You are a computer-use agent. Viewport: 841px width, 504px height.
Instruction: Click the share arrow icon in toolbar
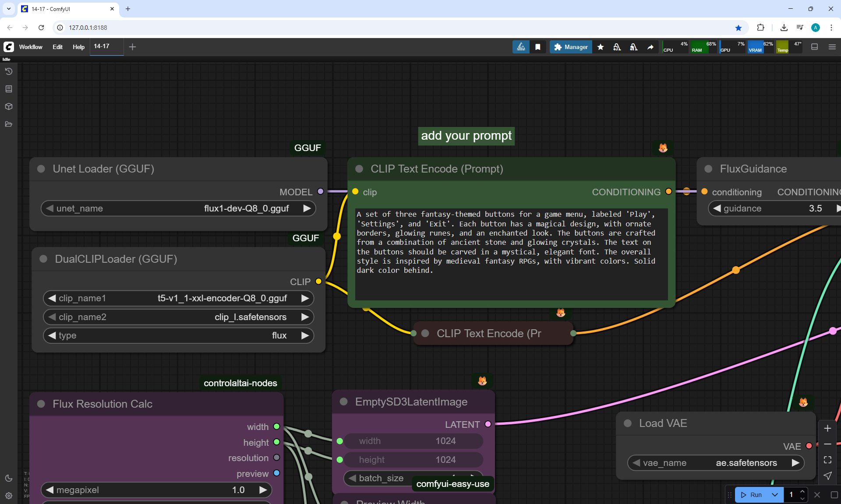650,47
